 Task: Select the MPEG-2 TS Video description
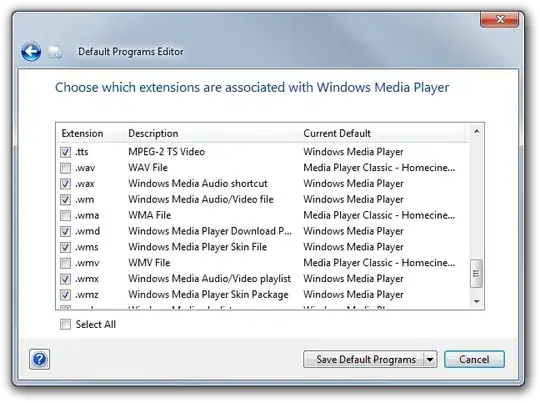pyautogui.click(x=166, y=152)
